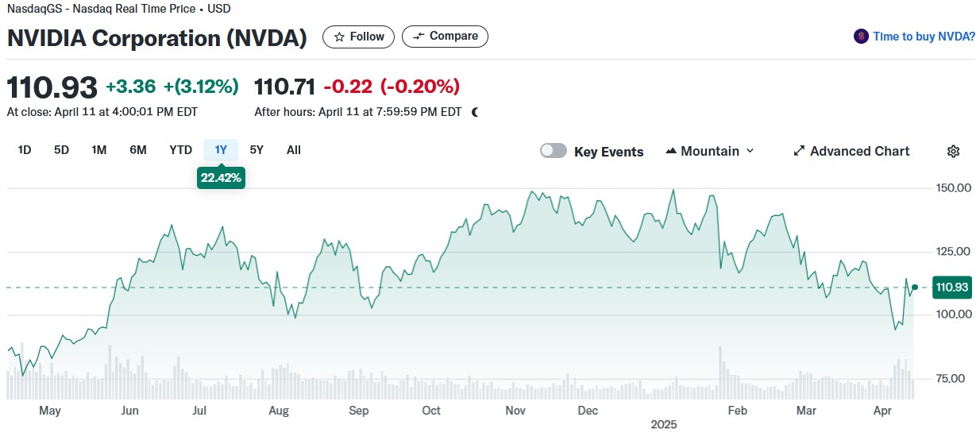Select the 1Y range tab
Viewport: 980px width, 444px height.
(x=221, y=150)
